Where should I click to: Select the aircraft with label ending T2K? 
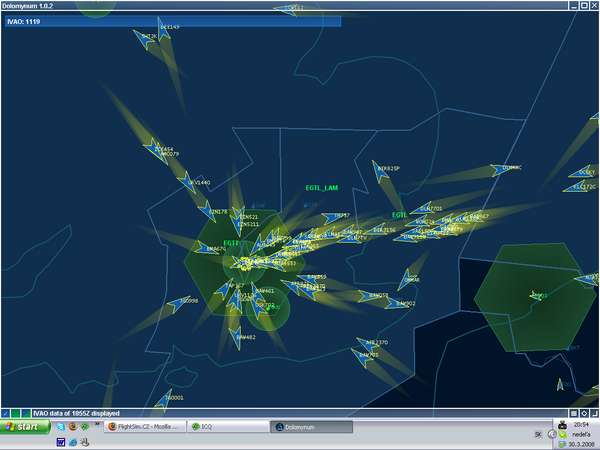pos(145,39)
